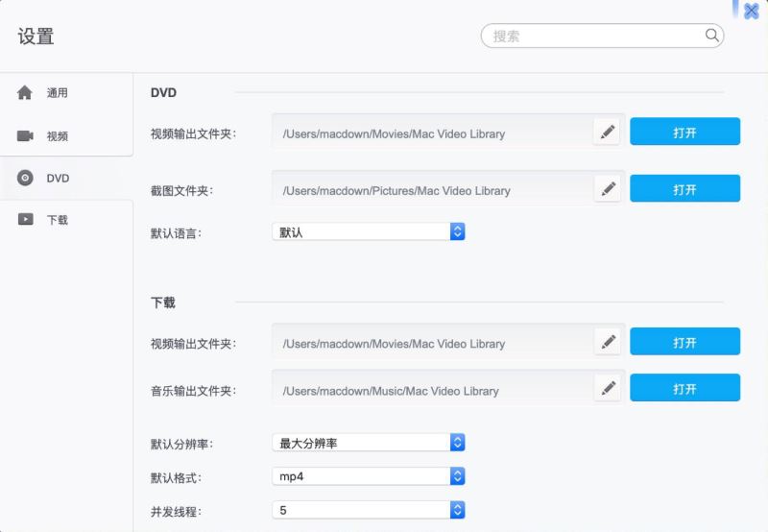
Task: Click the home icon beside 通用
Action: pos(25,92)
